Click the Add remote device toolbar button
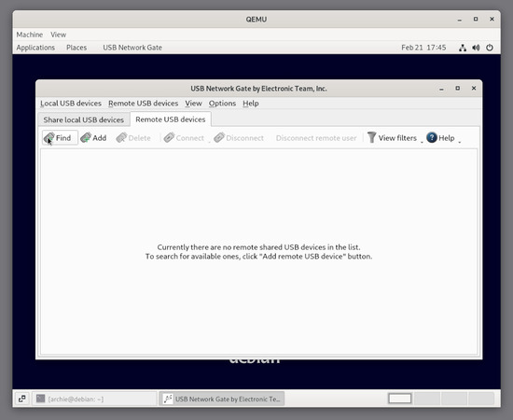 point(93,137)
